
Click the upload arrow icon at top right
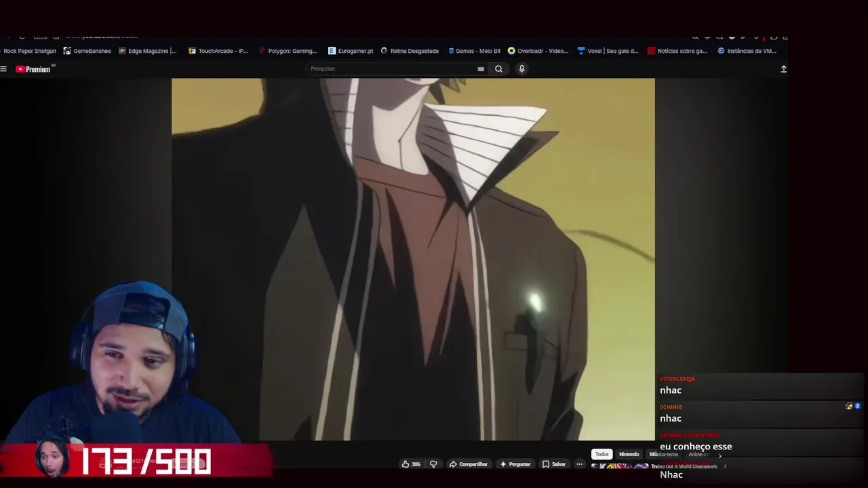[783, 68]
